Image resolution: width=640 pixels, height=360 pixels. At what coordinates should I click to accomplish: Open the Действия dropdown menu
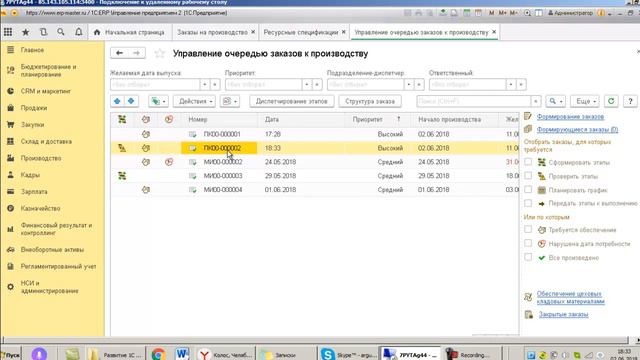[194, 101]
